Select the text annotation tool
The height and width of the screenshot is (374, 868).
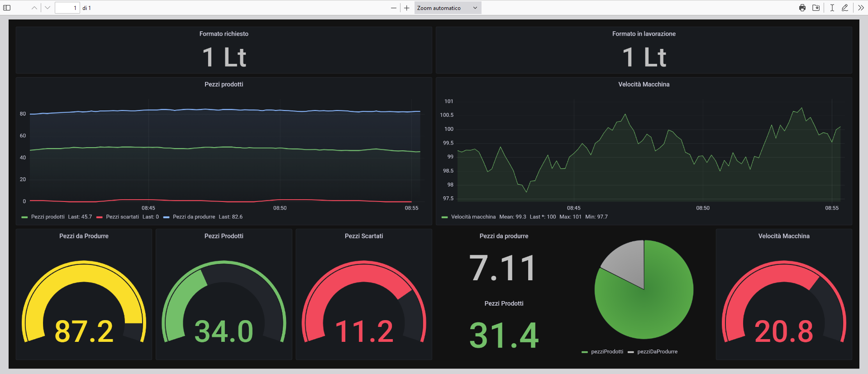[832, 8]
